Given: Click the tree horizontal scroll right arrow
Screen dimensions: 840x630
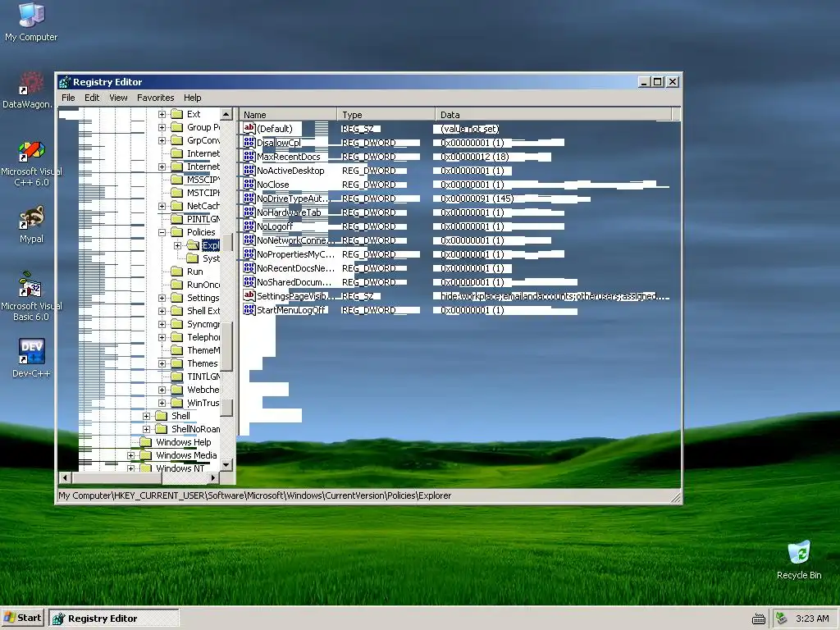Looking at the screenshot, I should pos(213,477).
